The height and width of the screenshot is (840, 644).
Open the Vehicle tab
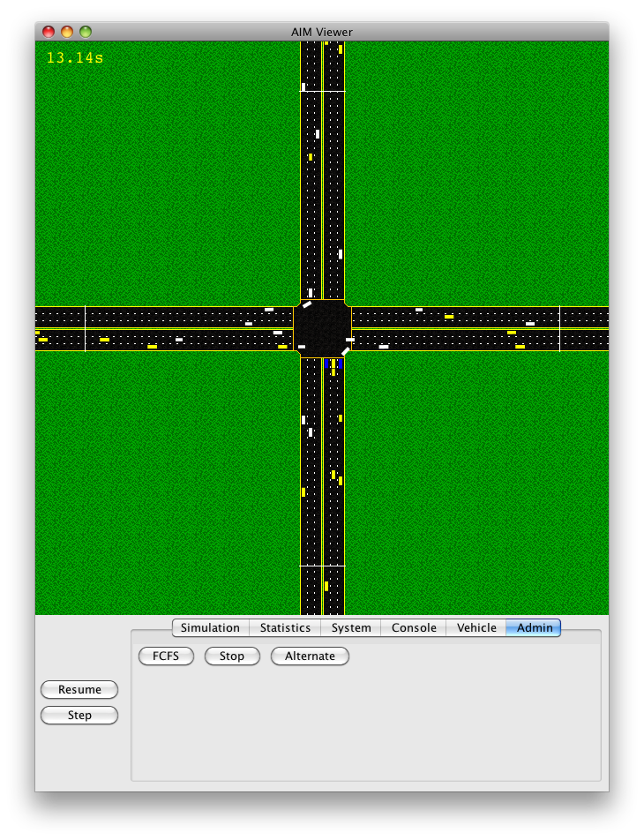pos(476,628)
